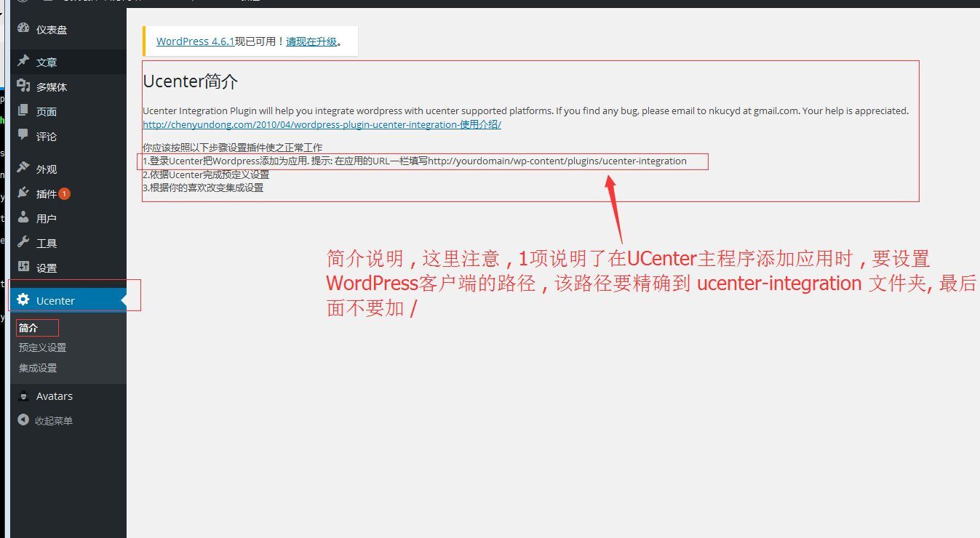
Task: Click the collapse arrow icon beside 收起菜单
Action: (x=23, y=420)
